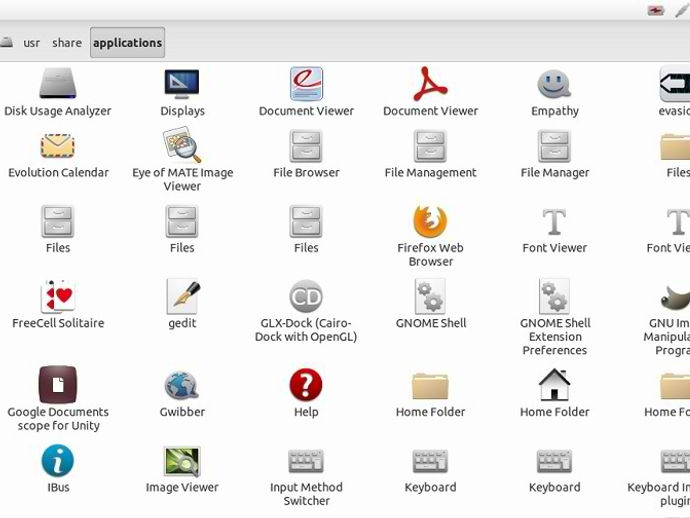Screen dimensions: 690x518
Task: Open Document Viewer with the red Acrobat icon
Action: click(430, 84)
